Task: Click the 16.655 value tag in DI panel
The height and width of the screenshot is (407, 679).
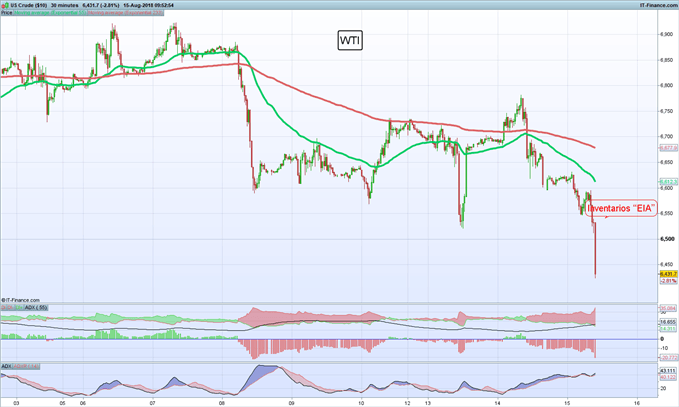Action: 668,322
